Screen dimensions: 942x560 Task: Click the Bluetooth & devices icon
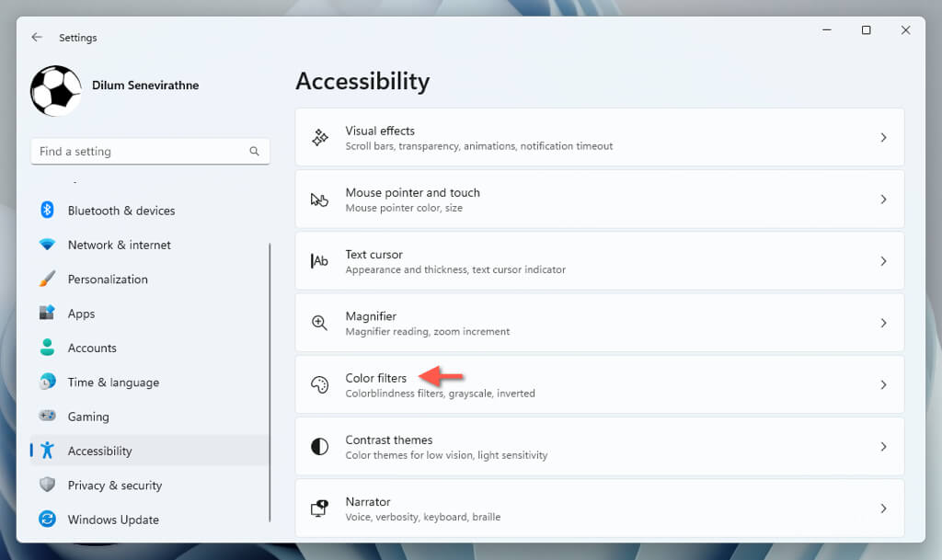pyautogui.click(x=48, y=211)
